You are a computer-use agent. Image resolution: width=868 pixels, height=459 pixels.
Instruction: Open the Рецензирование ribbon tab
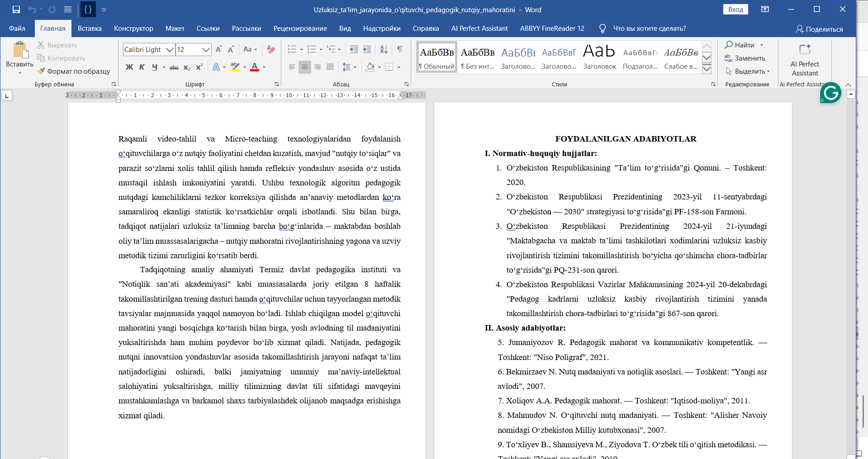[300, 28]
